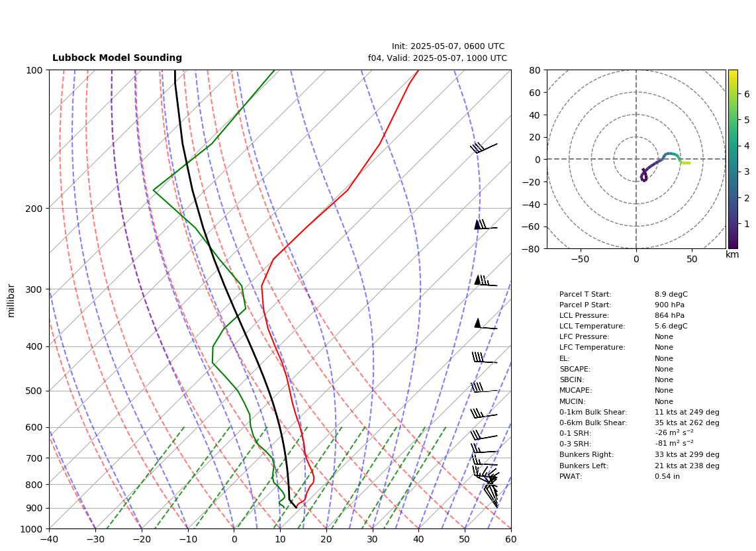Image resolution: width=756 pixels, height=551 pixels.
Task: Click the "SBCAPE:" label
Action: 575,369
